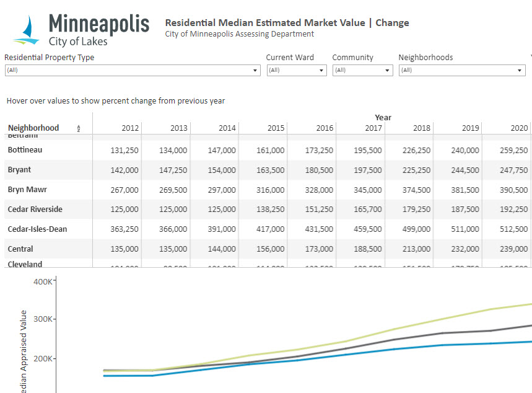Click Central 2014 value 144,000
Viewport: 532px width, 393px height.
(222, 249)
